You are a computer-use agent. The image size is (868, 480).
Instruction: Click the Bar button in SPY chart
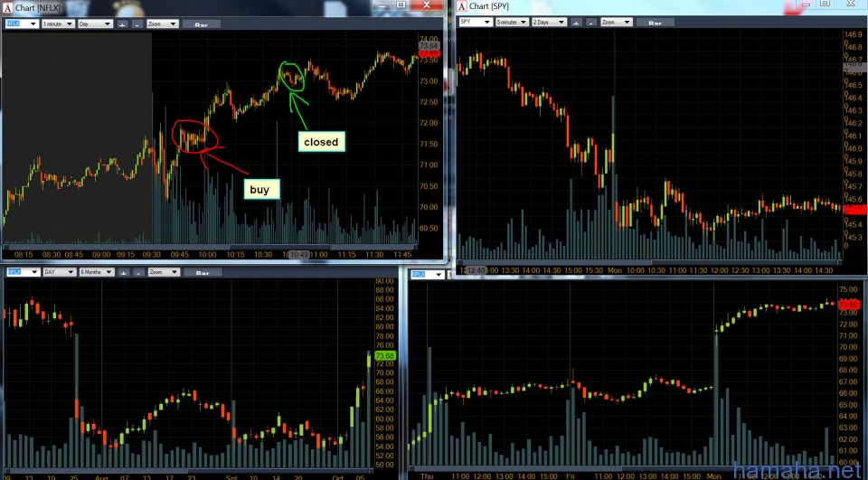tap(656, 22)
